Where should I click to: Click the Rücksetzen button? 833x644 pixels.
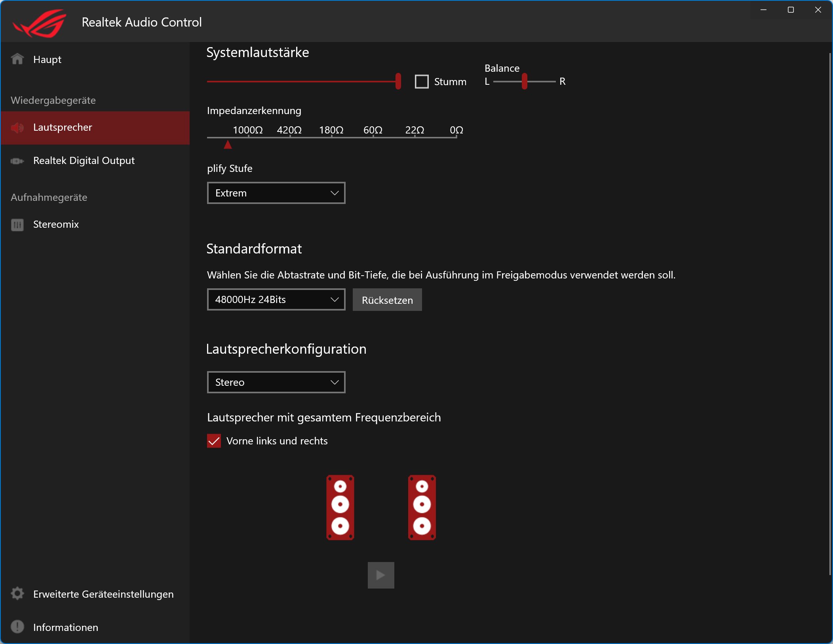pos(387,300)
